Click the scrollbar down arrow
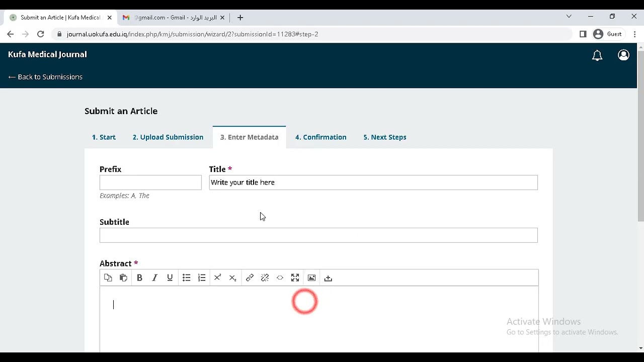Image resolution: width=644 pixels, height=362 pixels. point(640,348)
